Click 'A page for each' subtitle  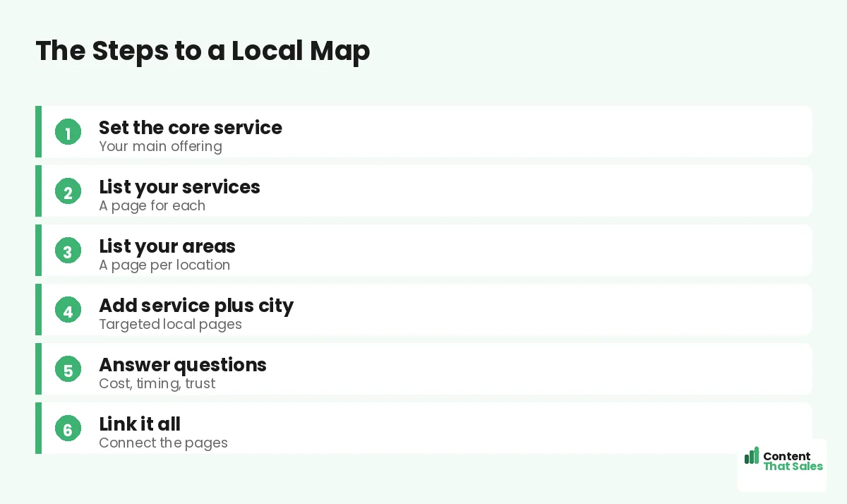pyautogui.click(x=152, y=206)
